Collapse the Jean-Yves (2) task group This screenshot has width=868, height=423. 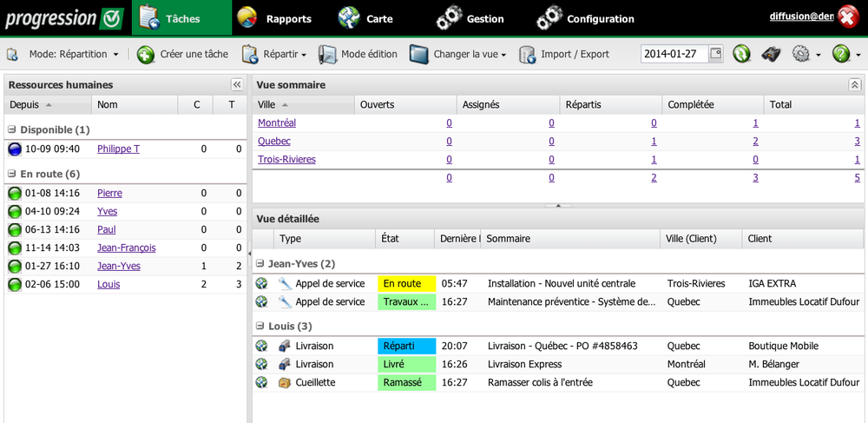[260, 263]
